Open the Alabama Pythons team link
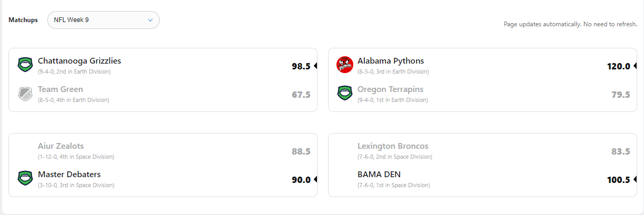The width and height of the screenshot is (644, 215). (x=391, y=61)
